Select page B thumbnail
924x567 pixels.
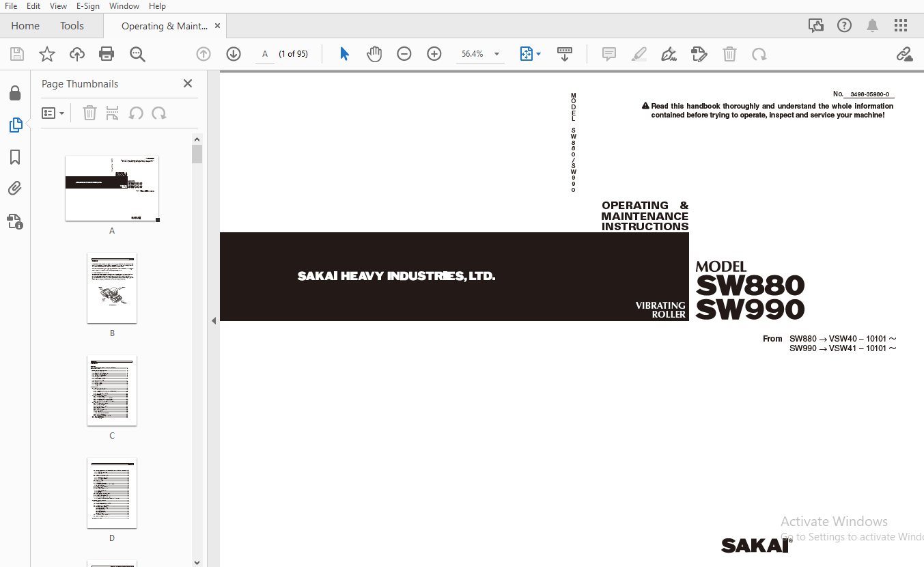click(x=112, y=288)
